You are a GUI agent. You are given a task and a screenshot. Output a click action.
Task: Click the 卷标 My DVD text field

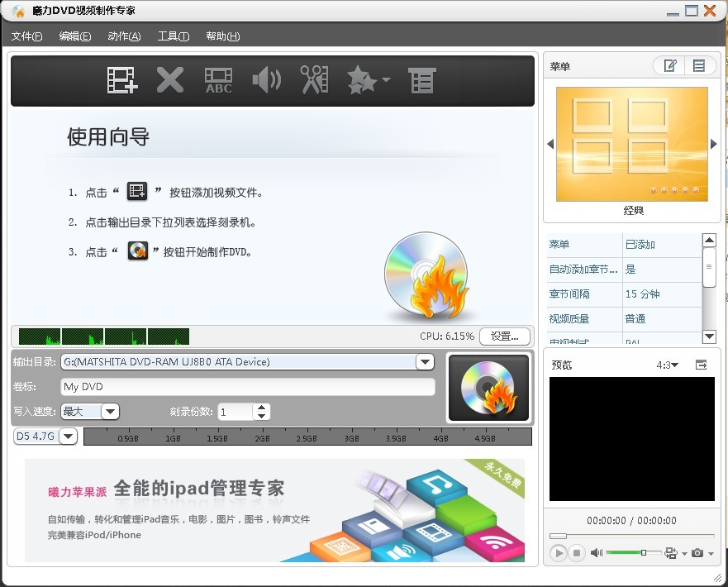[248, 387]
